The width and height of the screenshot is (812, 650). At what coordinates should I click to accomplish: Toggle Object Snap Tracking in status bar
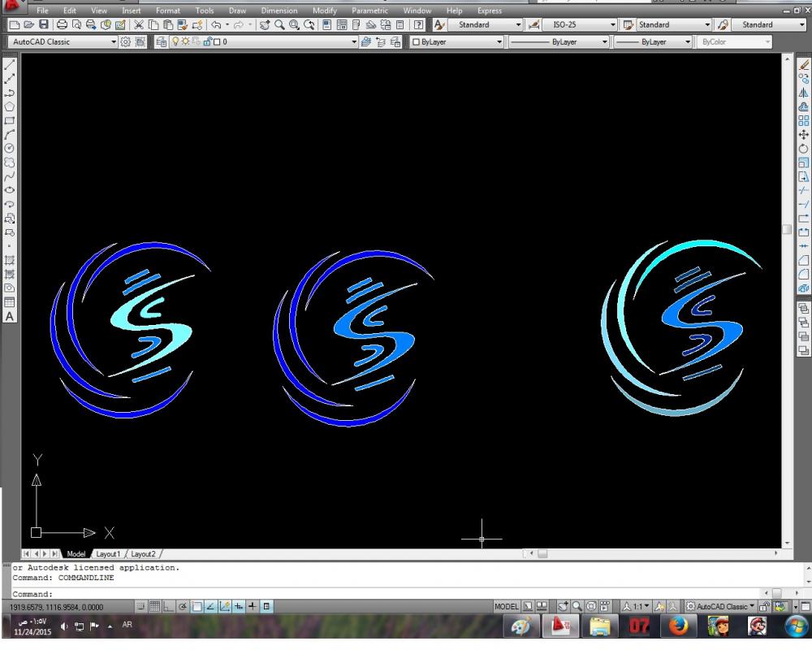pos(211,606)
